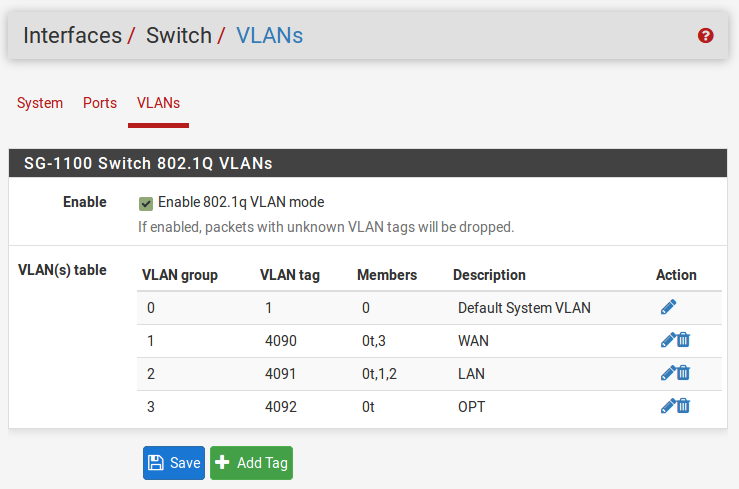Click the help question mark icon
The width and height of the screenshot is (739, 489).
pyautogui.click(x=706, y=35)
